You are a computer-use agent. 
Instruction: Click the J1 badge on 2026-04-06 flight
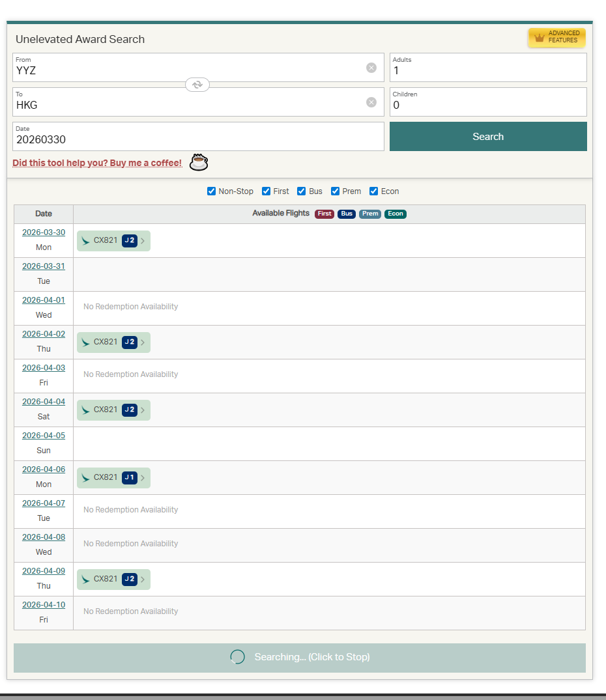[x=130, y=477]
